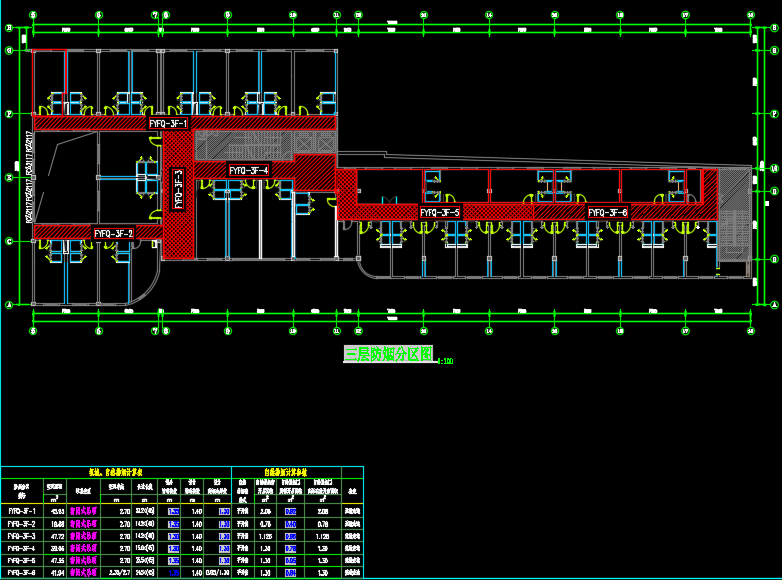Viewport: 782px width, 580px height.
Task: Click the FYFQ-3F-5 row name in table
Action: point(22,560)
